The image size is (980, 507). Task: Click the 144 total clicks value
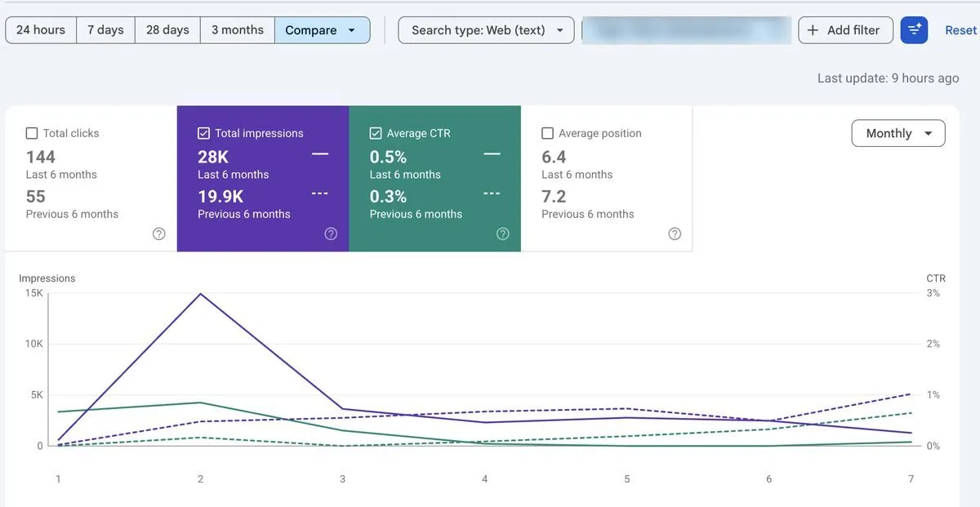pyautogui.click(x=41, y=157)
